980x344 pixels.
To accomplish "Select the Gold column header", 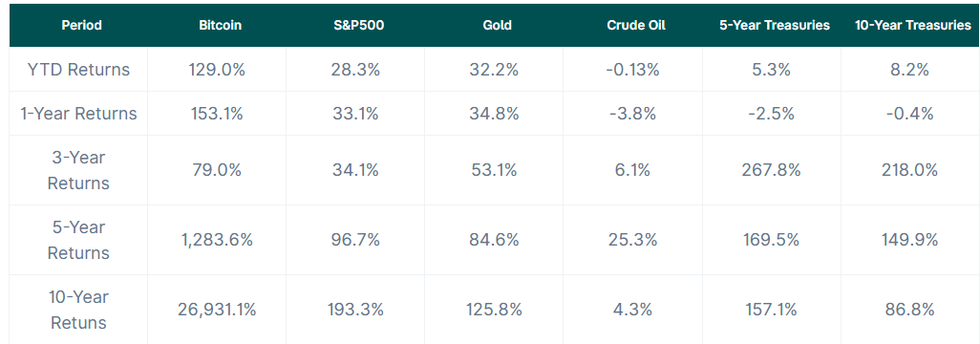I will (x=498, y=26).
